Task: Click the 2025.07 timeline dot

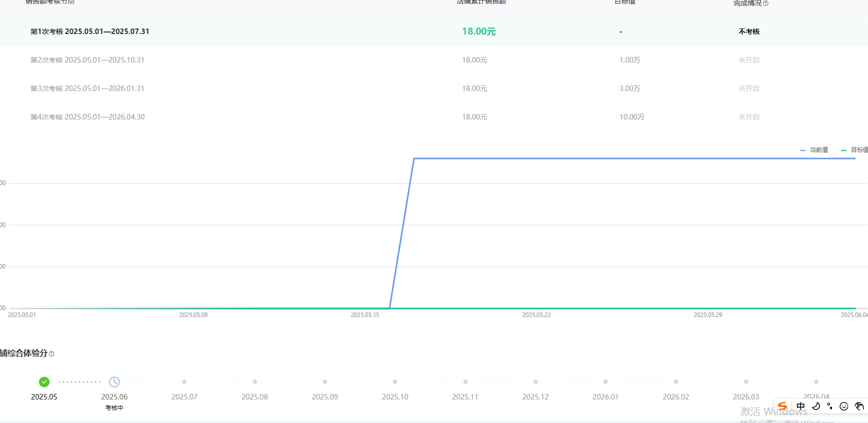Action: tap(184, 382)
